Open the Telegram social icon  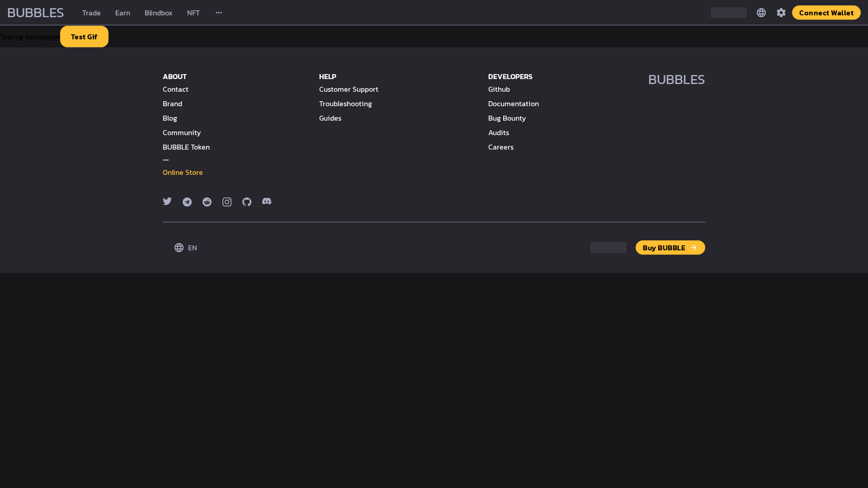pos(187,202)
